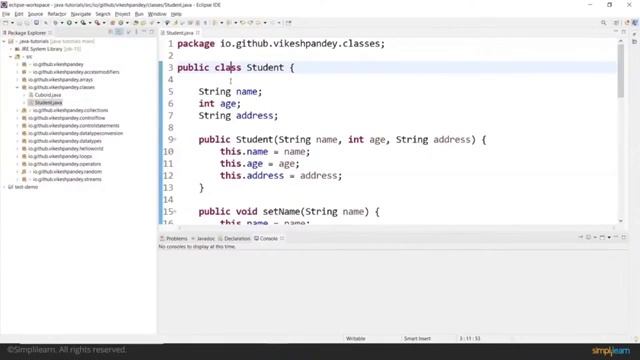The width and height of the screenshot is (640, 360).
Task: Collapse the java-tutorials project node
Action: pyautogui.click(x=4, y=41)
